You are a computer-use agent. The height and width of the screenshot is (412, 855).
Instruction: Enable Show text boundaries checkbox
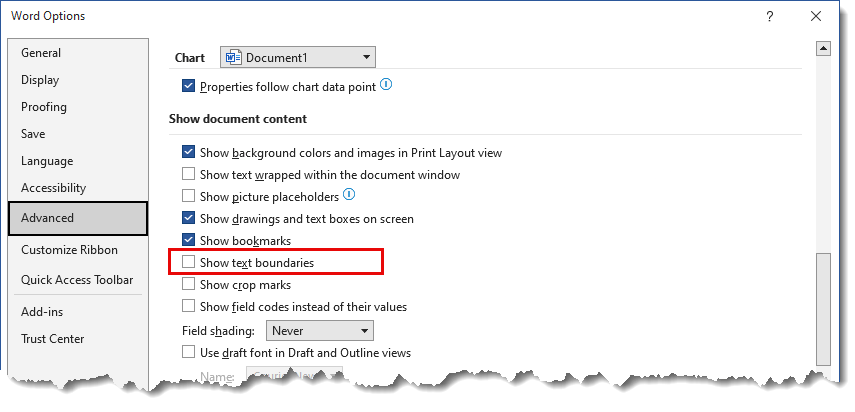[x=188, y=262]
